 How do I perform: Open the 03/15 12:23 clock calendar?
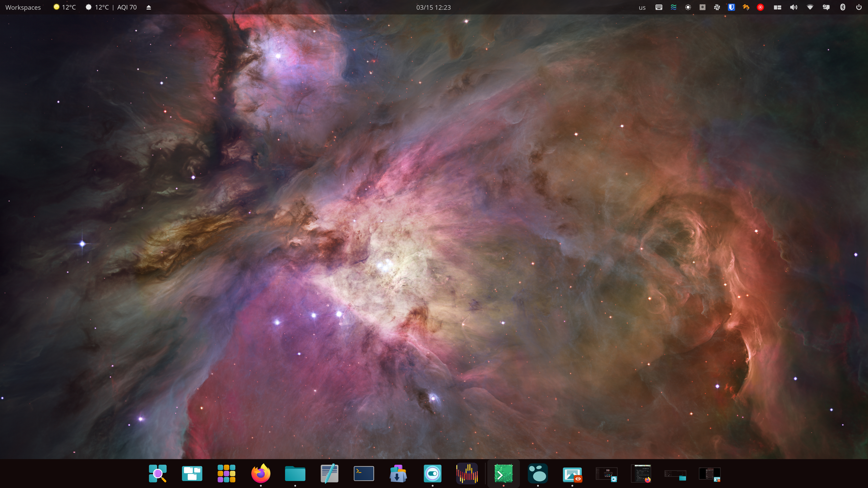(x=433, y=7)
